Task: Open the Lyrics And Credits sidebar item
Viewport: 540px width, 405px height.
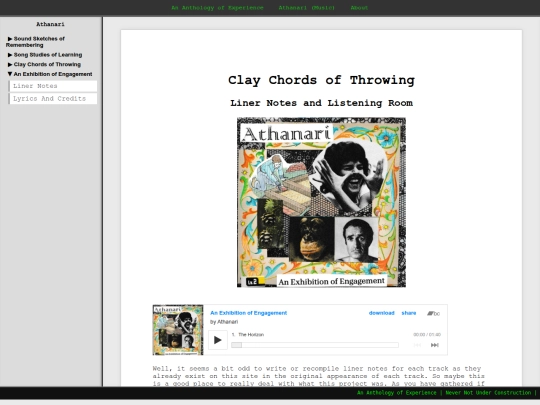Action: [x=53, y=98]
